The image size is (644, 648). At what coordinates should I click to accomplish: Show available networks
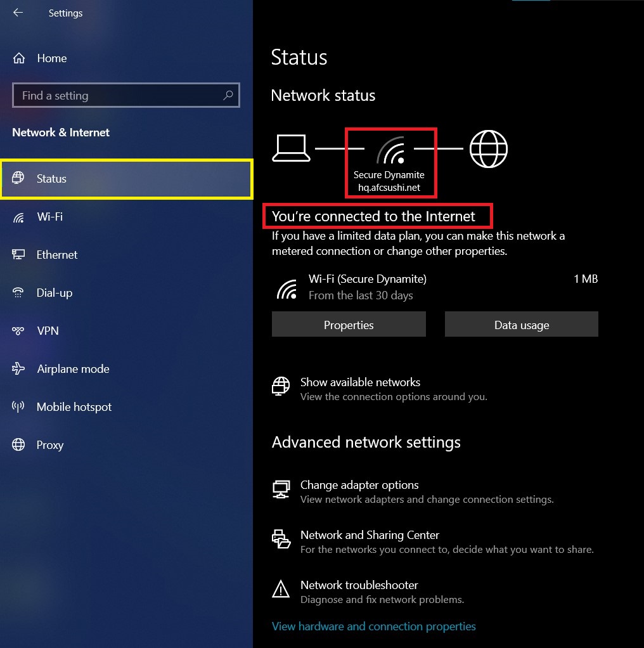360,382
